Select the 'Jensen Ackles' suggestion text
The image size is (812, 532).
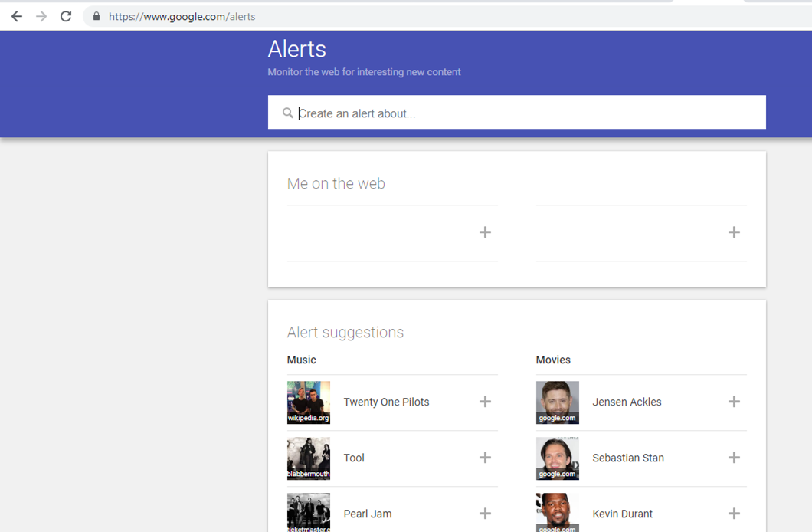627,402
